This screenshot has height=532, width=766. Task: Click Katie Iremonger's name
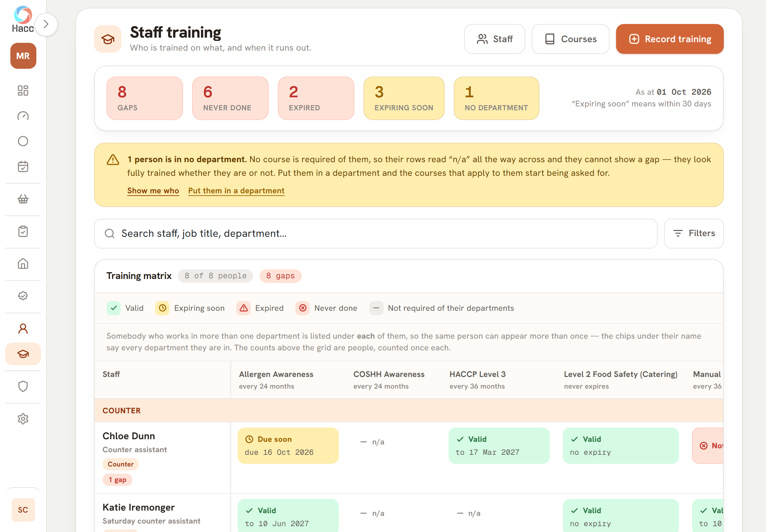click(x=138, y=507)
